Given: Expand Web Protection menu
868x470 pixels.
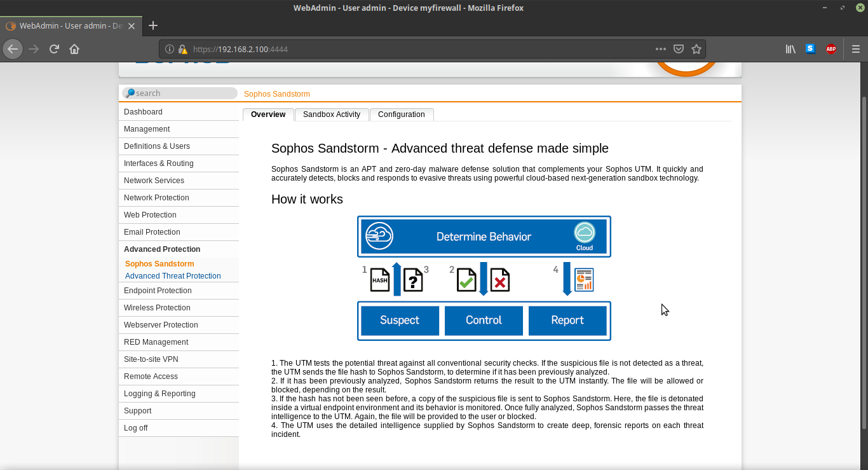Looking at the screenshot, I should 179,215.
